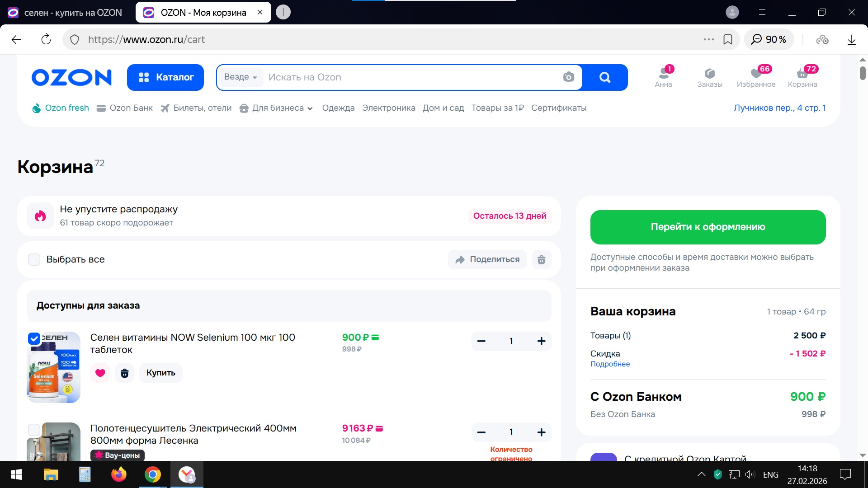Expand the Для бизнеса menu chevron
This screenshot has height=488, width=868.
point(310,108)
